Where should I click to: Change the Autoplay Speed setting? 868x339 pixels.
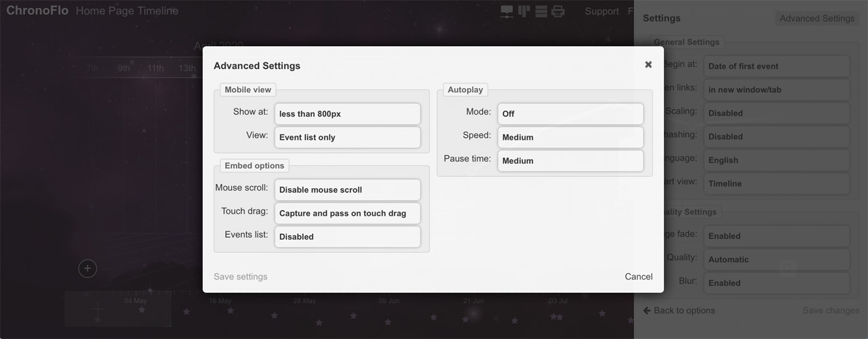point(570,137)
